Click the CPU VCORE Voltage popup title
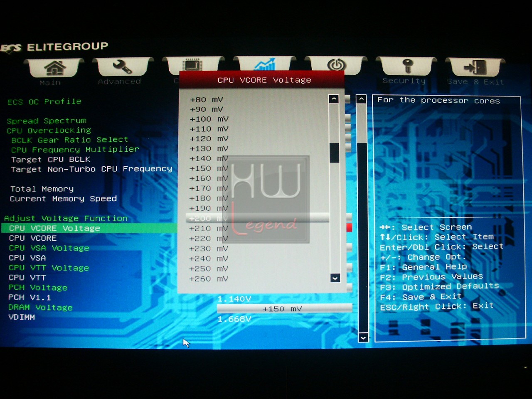This screenshot has width=532, height=399. pos(264,80)
